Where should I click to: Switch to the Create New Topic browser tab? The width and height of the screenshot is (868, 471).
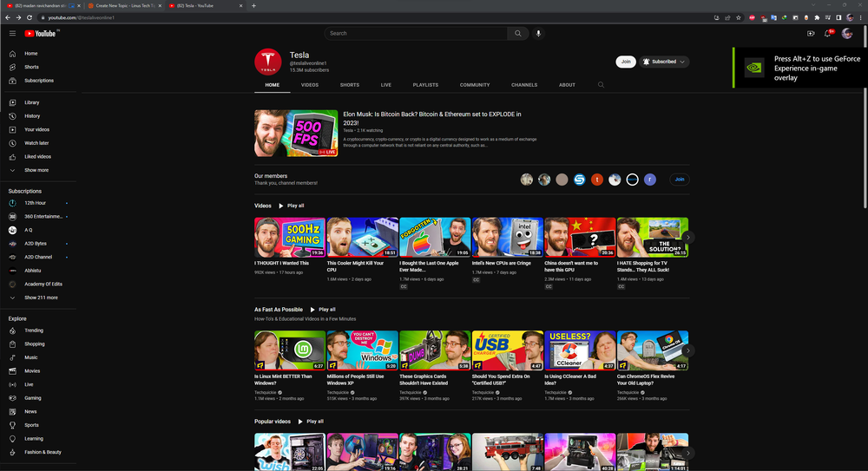tap(124, 5)
